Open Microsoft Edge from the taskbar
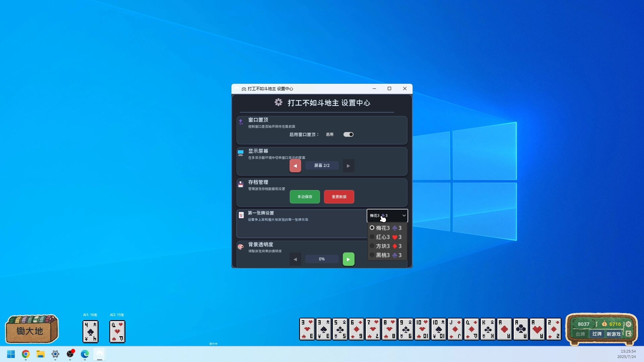Image resolution: width=644 pixels, height=362 pixels. (x=85, y=354)
